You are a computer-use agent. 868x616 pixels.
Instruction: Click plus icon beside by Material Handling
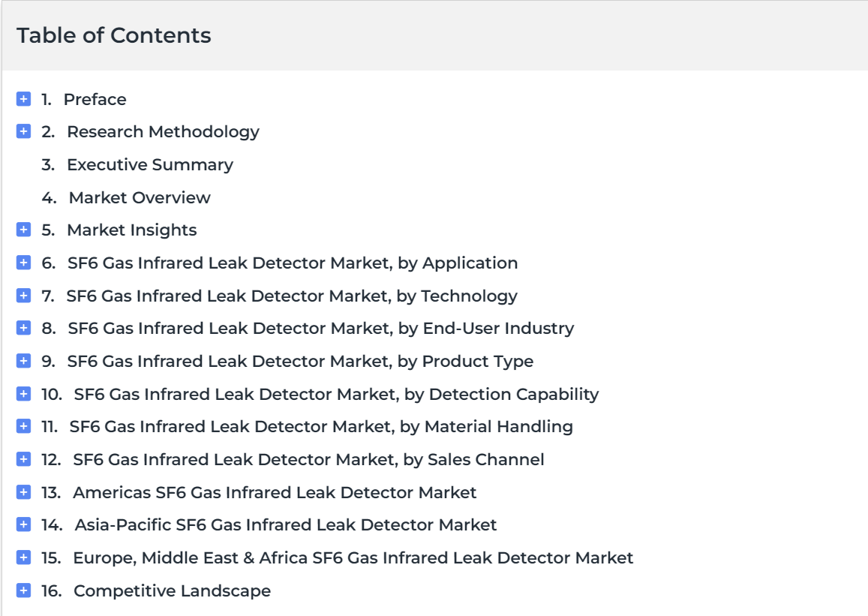click(23, 426)
